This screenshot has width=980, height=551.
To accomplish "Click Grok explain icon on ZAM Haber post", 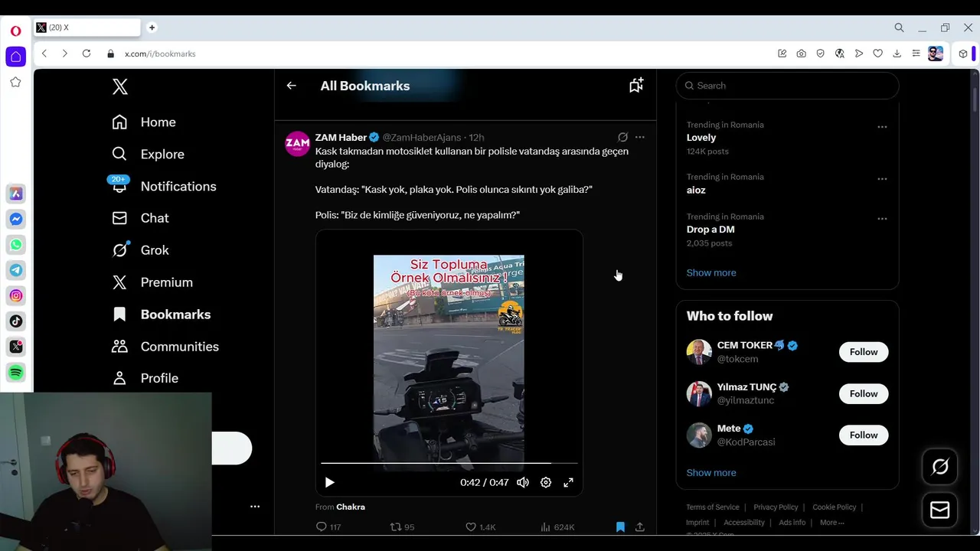I will coord(622,137).
